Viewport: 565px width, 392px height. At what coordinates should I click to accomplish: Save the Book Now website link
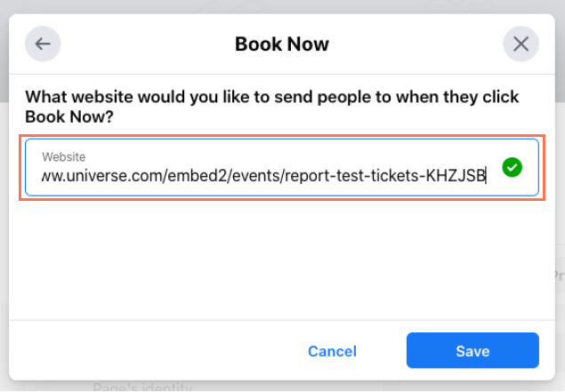[x=472, y=350]
